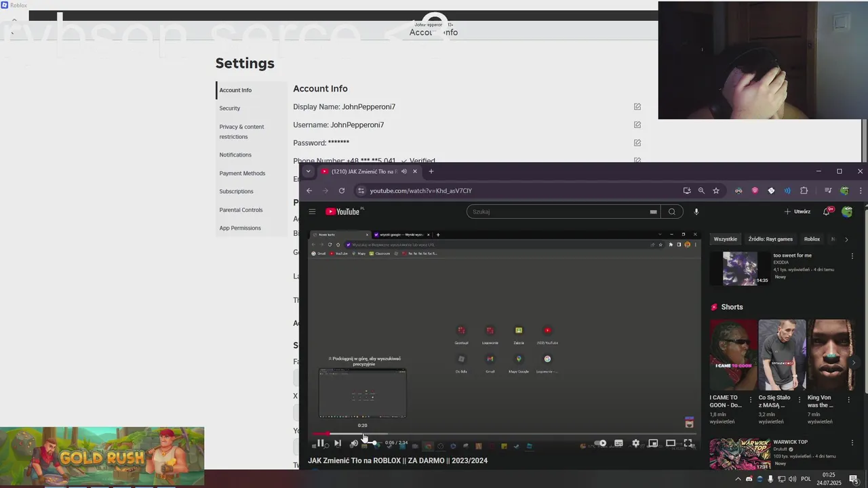Open Privacy & content restrictions section

241,131
